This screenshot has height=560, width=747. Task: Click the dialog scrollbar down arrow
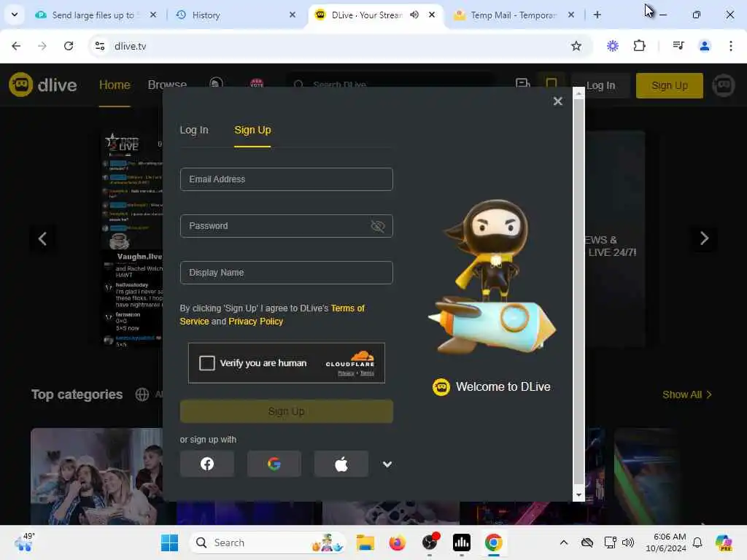coord(578,495)
